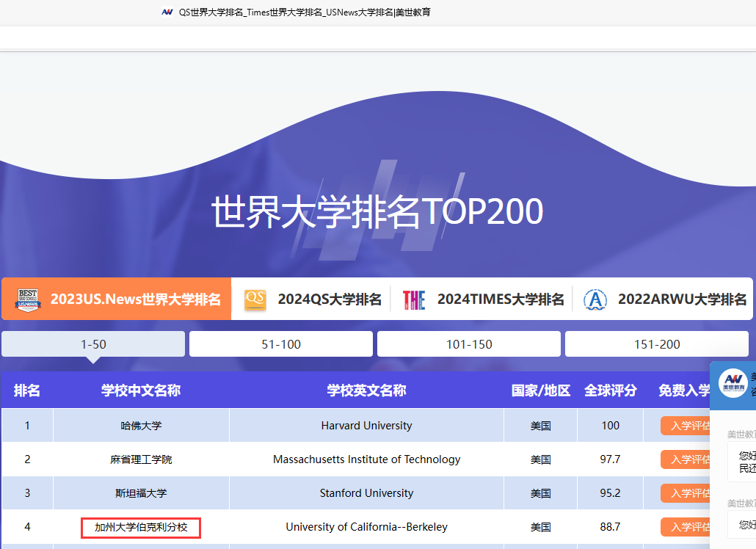The height and width of the screenshot is (549, 756).
Task: Select the 1-50 ranking range tab
Action: 93,344
